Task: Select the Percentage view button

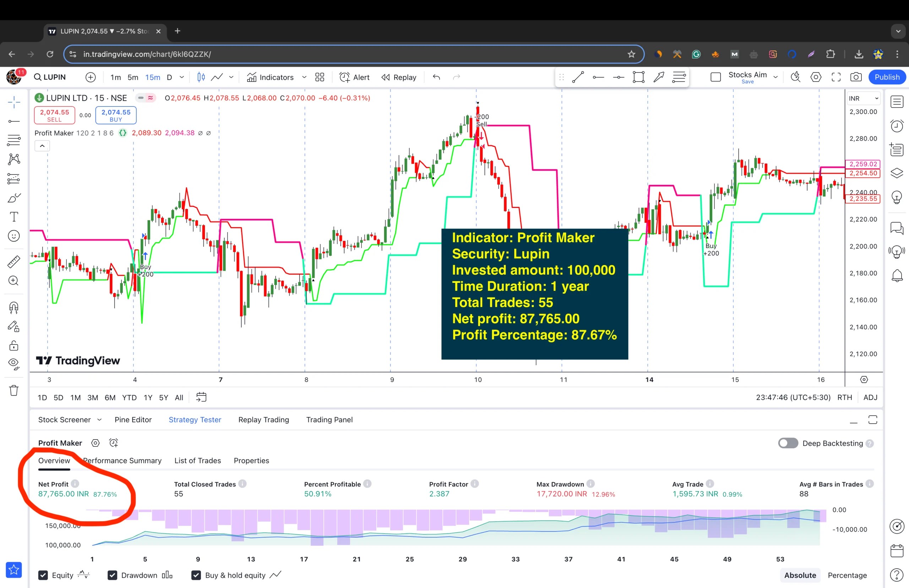Action: tap(847, 575)
